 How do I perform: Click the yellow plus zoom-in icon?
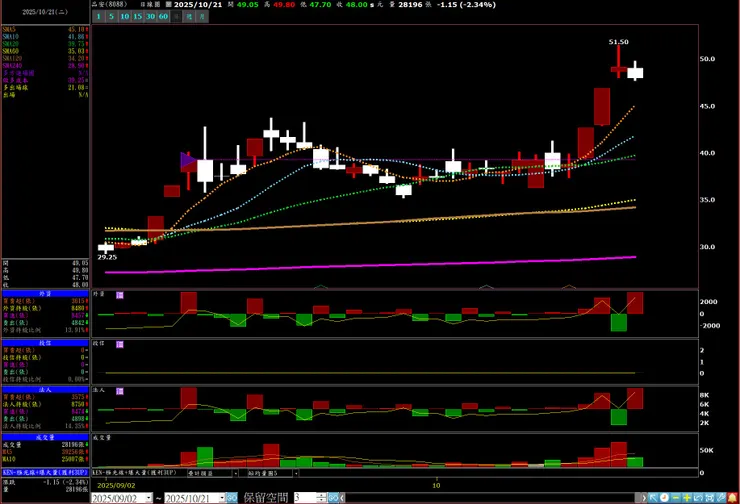687,498
